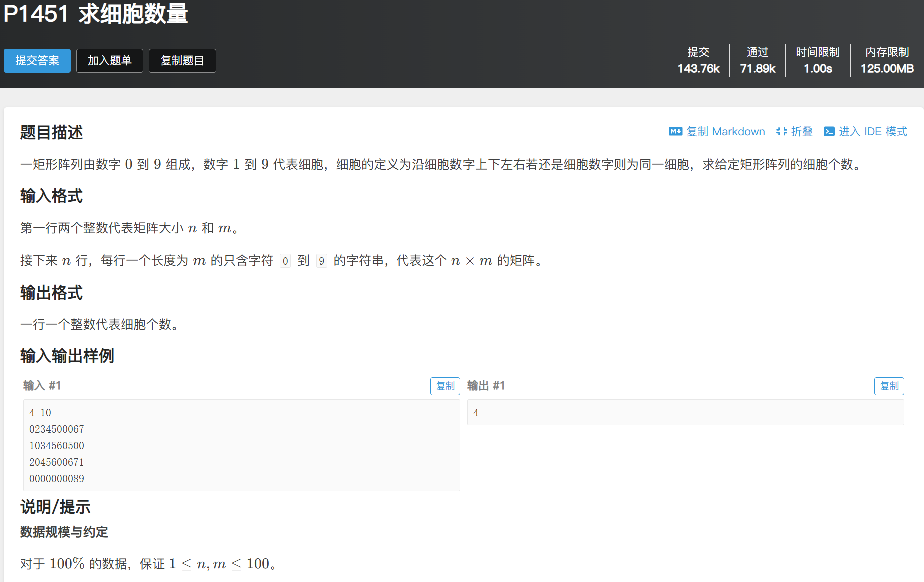The height and width of the screenshot is (582, 924).
Task: Click the Markdown icon beside 复制 Markdown
Action: pos(675,131)
